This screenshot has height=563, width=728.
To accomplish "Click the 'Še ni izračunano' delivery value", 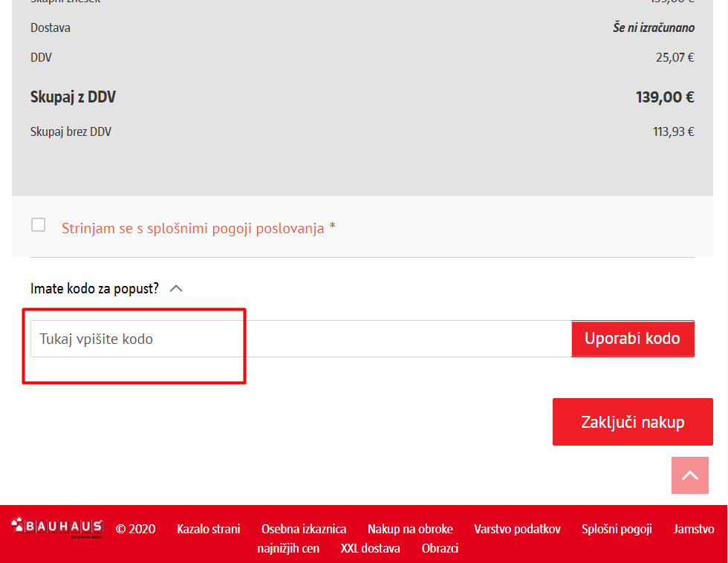I will click(654, 28).
